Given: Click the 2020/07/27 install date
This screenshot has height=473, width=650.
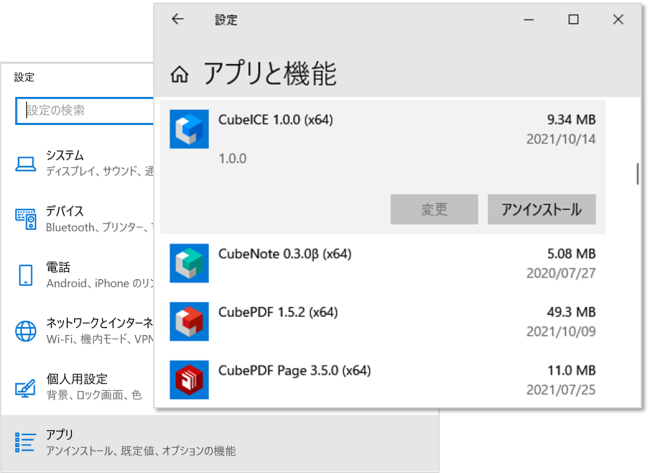Looking at the screenshot, I should 561,273.
